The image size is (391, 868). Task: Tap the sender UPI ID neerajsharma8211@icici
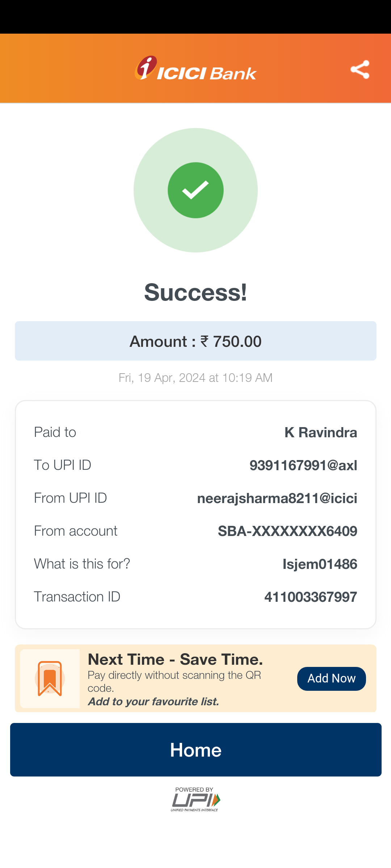(277, 498)
